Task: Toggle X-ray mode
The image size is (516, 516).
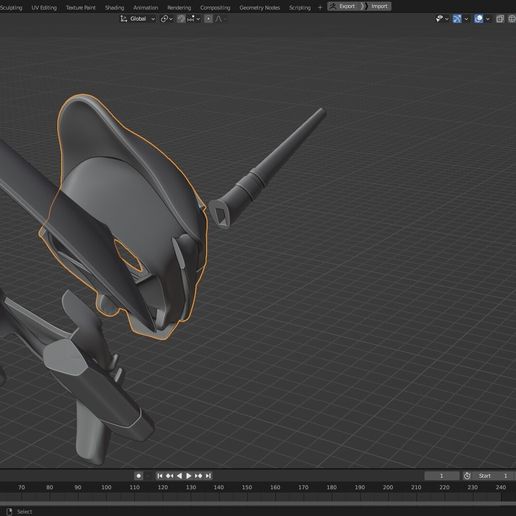Action: click(x=500, y=19)
